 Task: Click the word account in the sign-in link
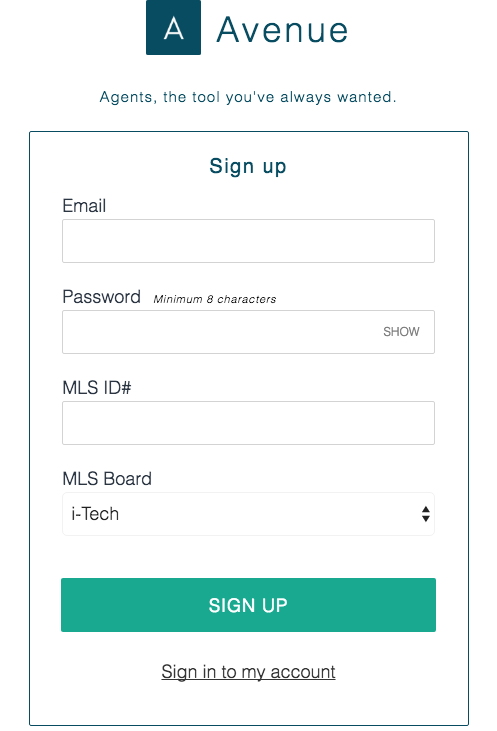(303, 672)
